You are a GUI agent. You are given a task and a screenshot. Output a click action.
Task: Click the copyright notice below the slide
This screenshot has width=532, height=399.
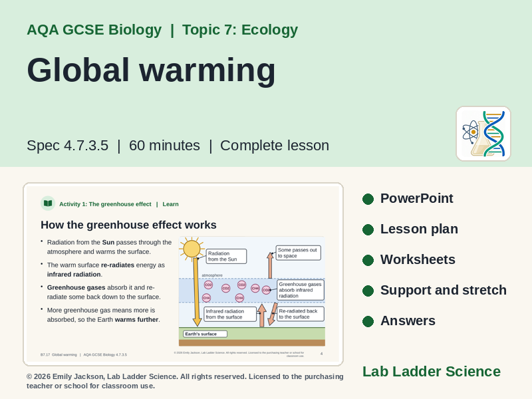click(x=185, y=381)
